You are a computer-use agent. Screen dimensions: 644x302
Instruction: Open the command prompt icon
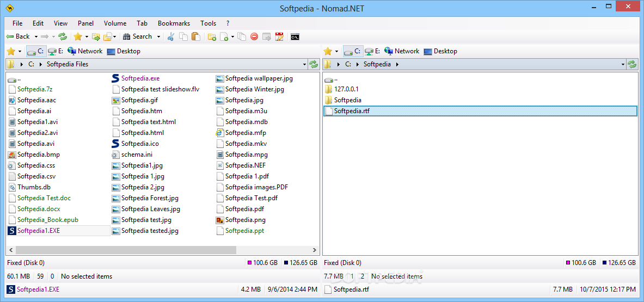click(x=295, y=36)
